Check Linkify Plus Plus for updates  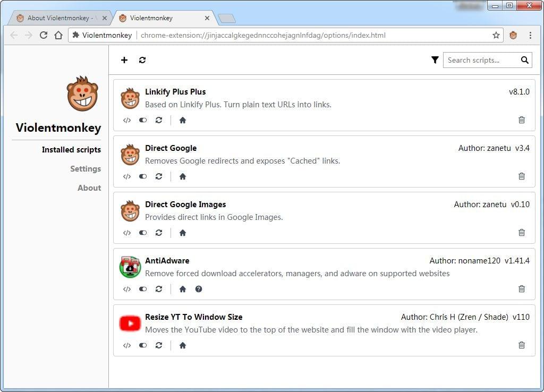click(x=159, y=121)
